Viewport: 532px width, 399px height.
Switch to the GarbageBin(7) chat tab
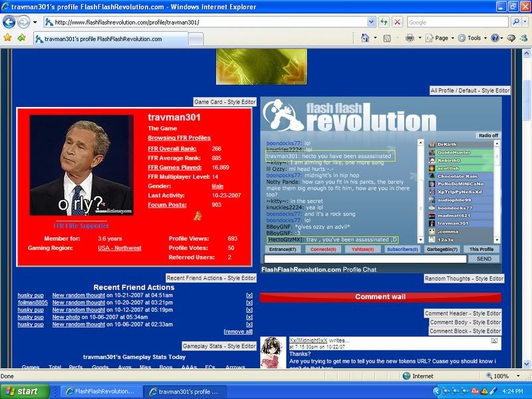point(440,249)
